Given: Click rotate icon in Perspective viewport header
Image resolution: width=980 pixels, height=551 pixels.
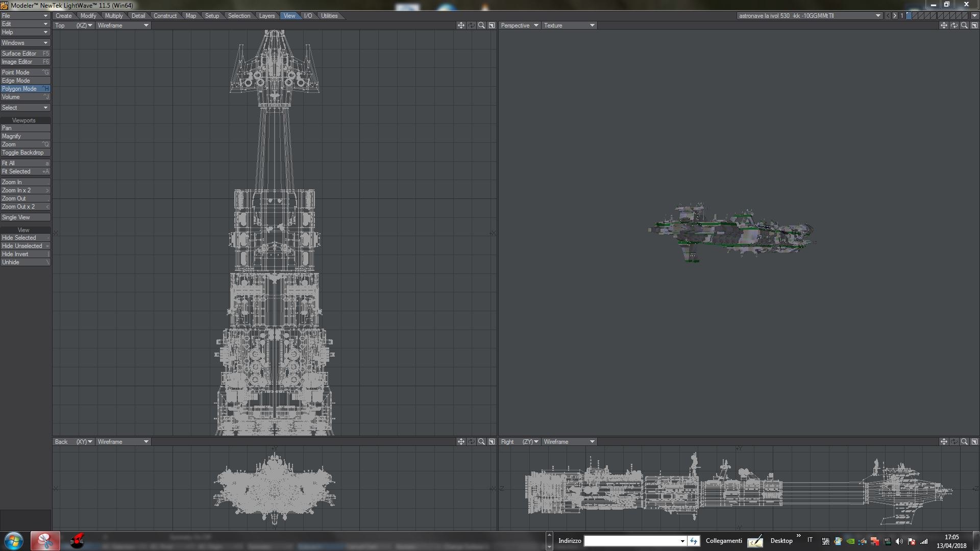Looking at the screenshot, I should [954, 26].
